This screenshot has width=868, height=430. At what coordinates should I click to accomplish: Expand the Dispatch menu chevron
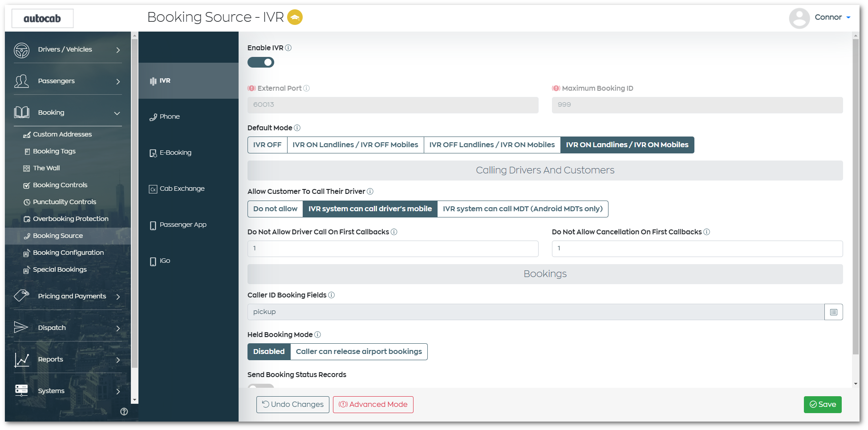118,328
